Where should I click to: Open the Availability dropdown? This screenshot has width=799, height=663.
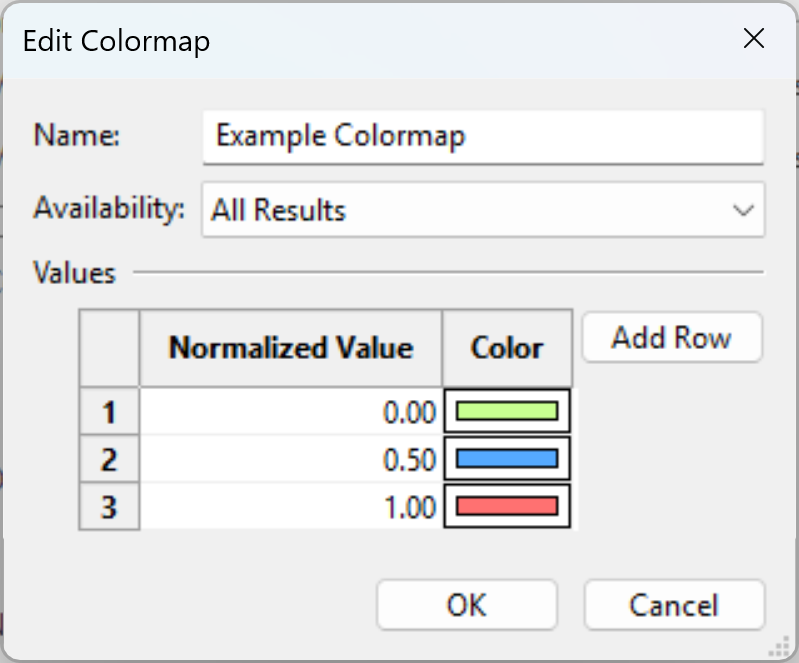[483, 209]
